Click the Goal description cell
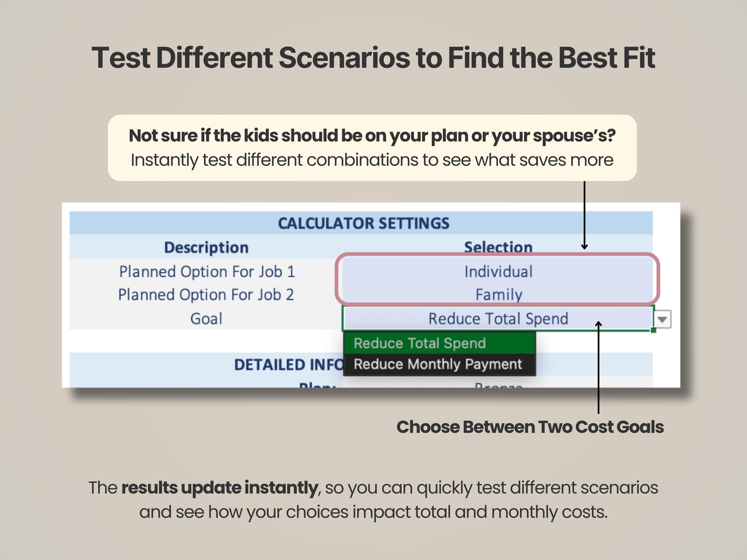The width and height of the screenshot is (747, 560). coord(206,319)
